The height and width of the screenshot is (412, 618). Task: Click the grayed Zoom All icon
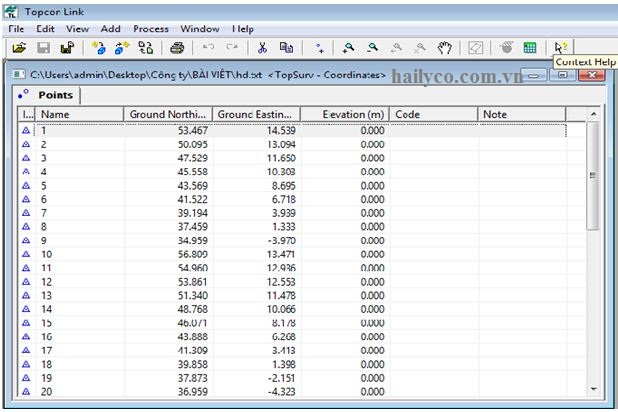[x=420, y=48]
